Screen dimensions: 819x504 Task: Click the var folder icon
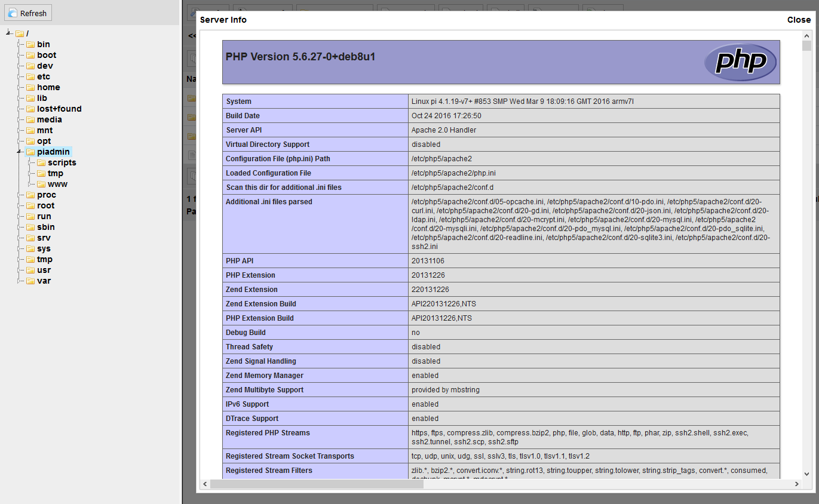(x=31, y=281)
